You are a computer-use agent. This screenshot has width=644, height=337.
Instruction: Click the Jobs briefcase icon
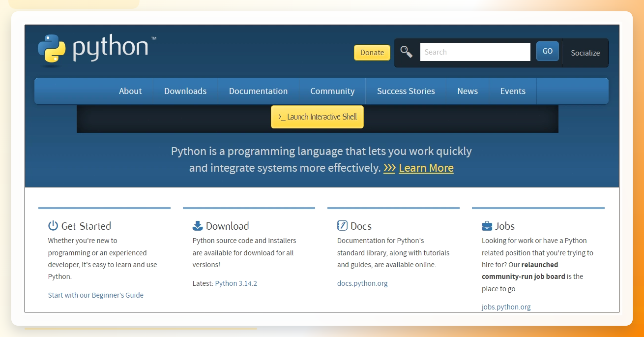(x=487, y=226)
